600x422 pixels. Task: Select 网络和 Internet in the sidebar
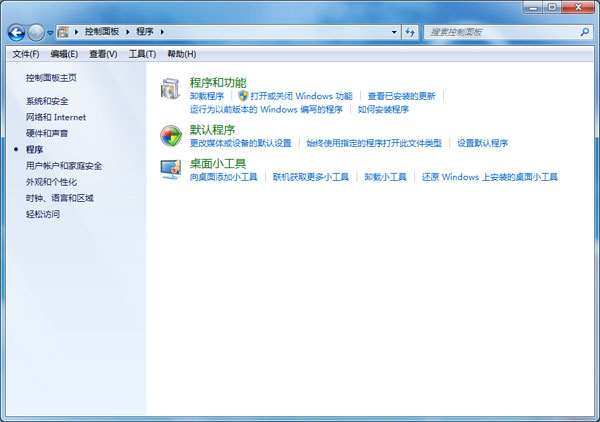pyautogui.click(x=56, y=117)
